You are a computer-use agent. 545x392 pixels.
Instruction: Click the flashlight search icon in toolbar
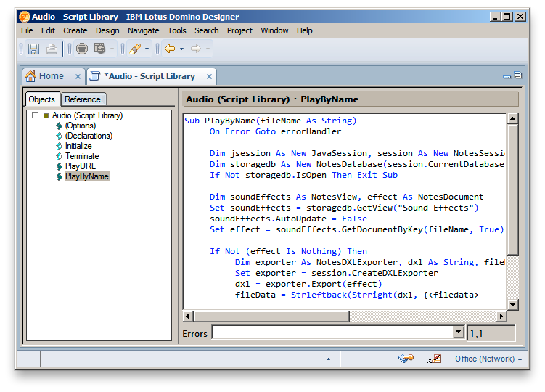[134, 49]
